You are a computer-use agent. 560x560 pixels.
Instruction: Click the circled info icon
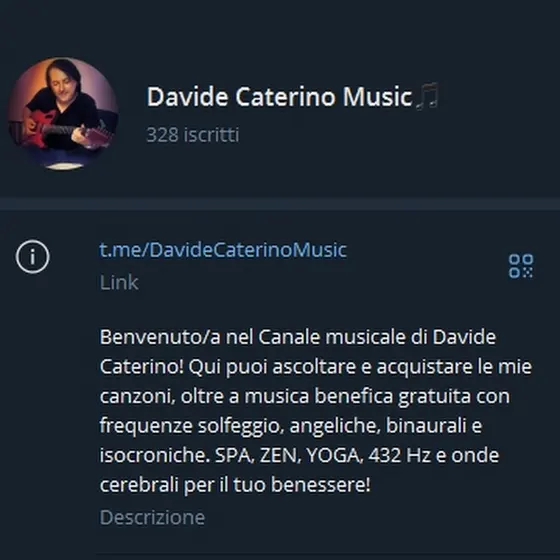pos(32,256)
